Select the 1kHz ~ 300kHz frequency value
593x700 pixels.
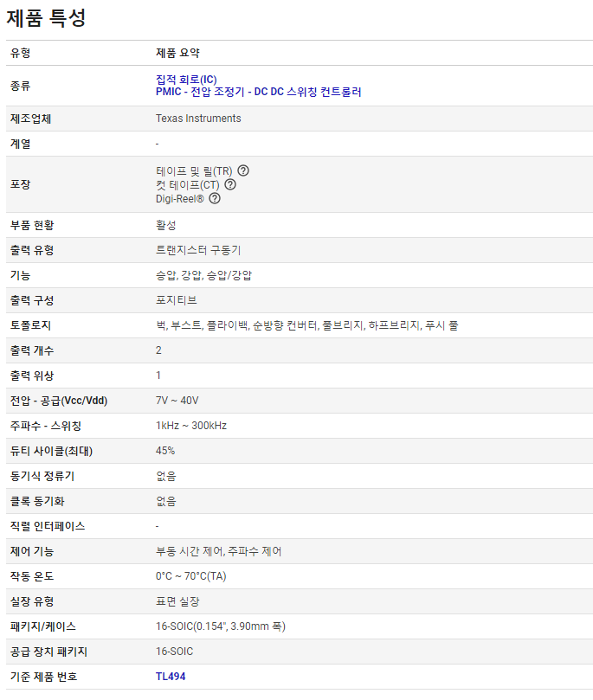191,426
